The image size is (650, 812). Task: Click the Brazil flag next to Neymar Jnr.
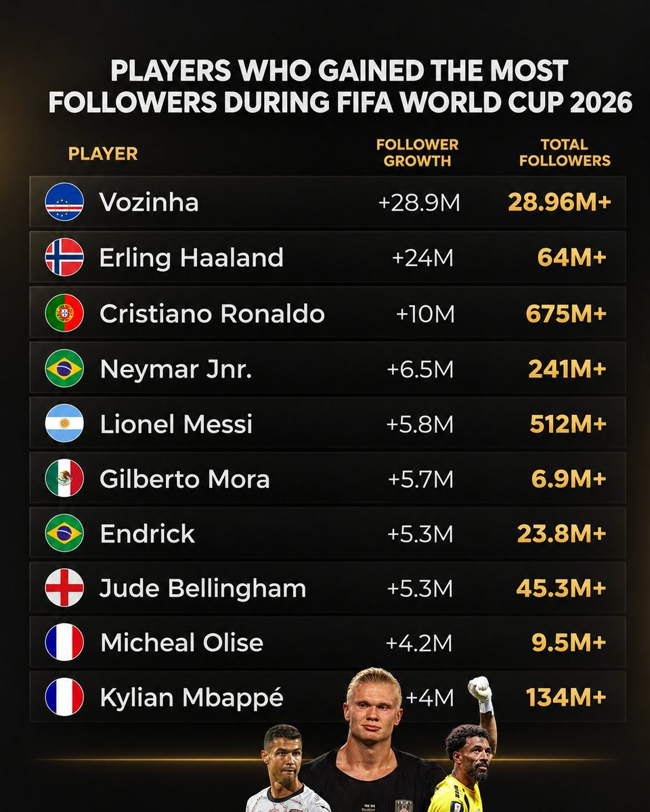coord(64,368)
